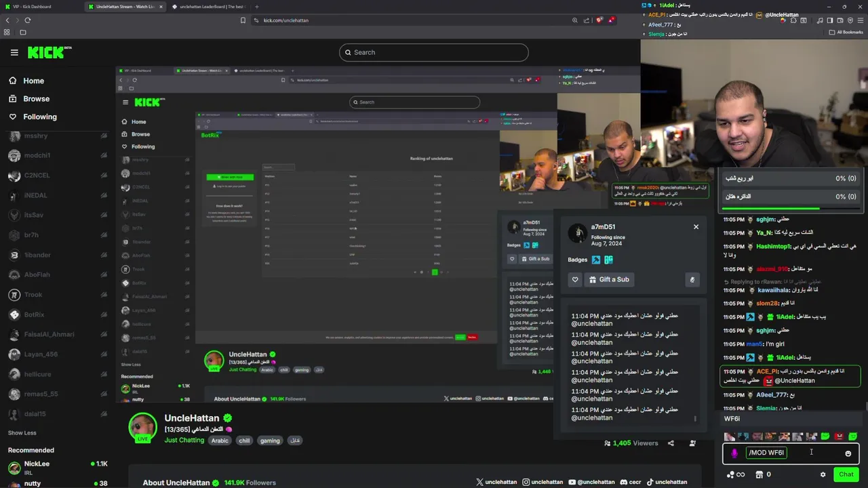
Task: Select the gaming stream tag
Action: (270, 441)
